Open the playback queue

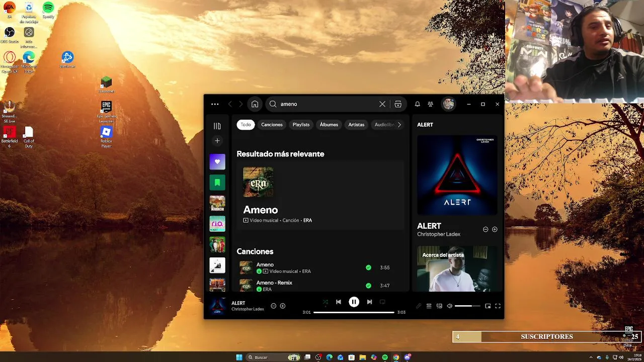[429, 306]
